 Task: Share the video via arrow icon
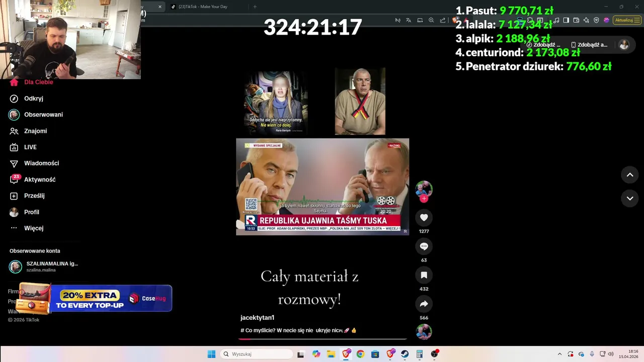click(424, 304)
